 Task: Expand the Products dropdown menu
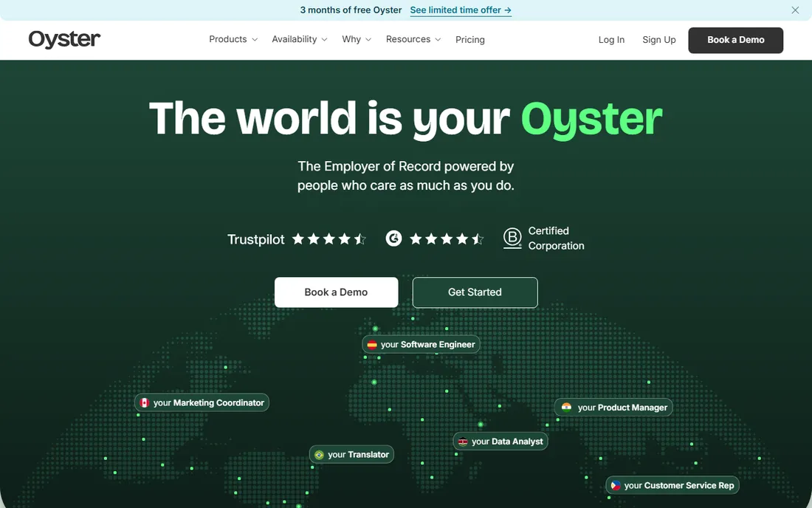[233, 39]
